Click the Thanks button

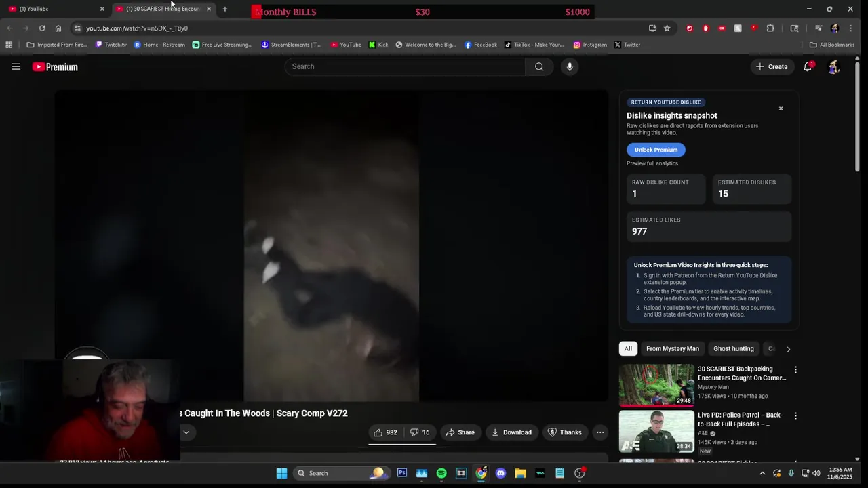pyautogui.click(x=564, y=432)
